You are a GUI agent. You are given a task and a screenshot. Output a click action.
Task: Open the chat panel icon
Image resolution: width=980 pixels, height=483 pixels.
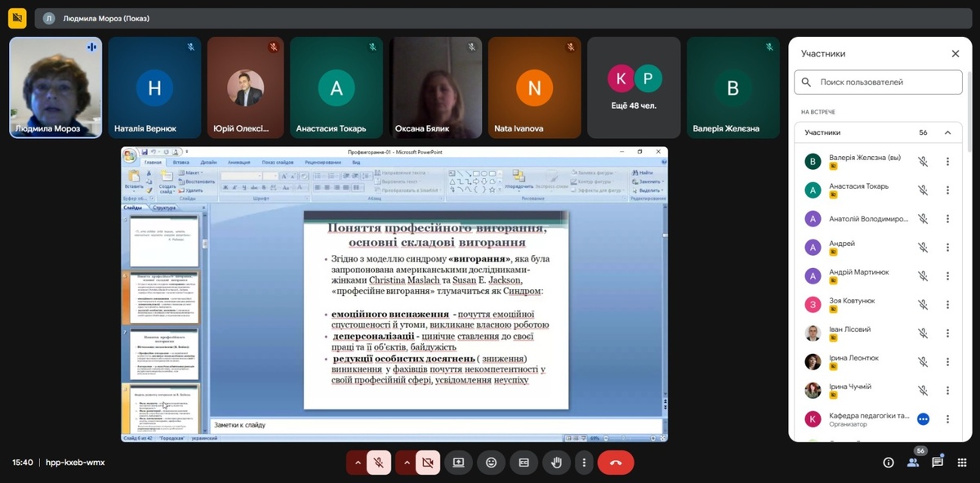tap(938, 463)
